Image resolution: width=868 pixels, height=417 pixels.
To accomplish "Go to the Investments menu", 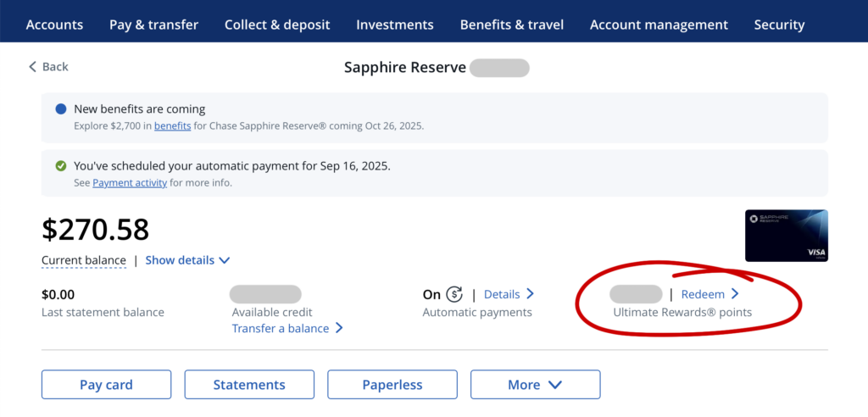I will pyautogui.click(x=395, y=25).
